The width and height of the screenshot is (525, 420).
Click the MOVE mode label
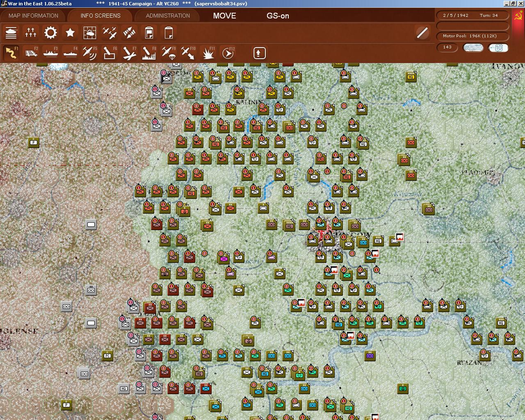pos(224,16)
